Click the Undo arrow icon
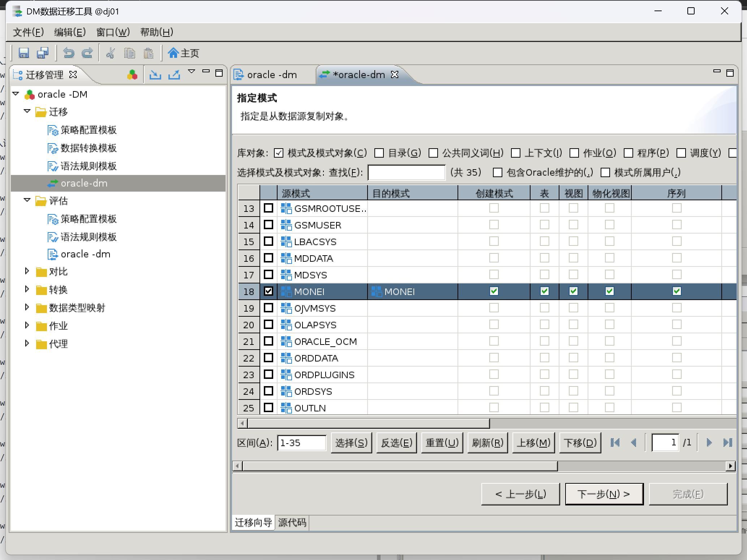The image size is (747, 560). 69,53
